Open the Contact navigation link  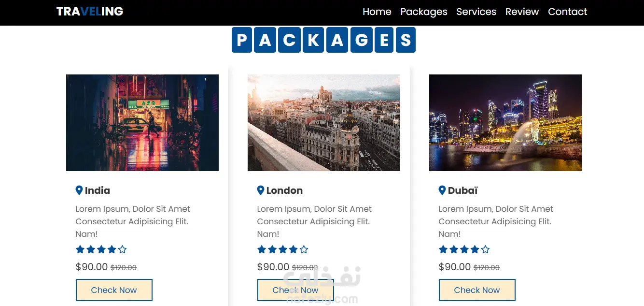point(567,12)
